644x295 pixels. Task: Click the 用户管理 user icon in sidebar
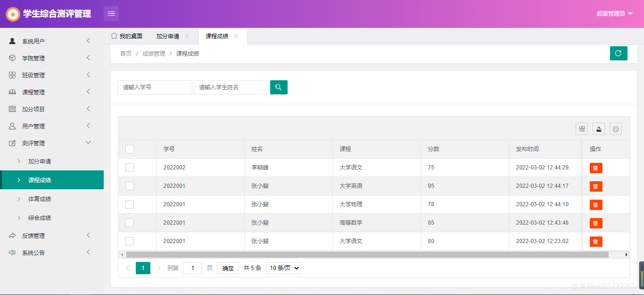[12, 126]
